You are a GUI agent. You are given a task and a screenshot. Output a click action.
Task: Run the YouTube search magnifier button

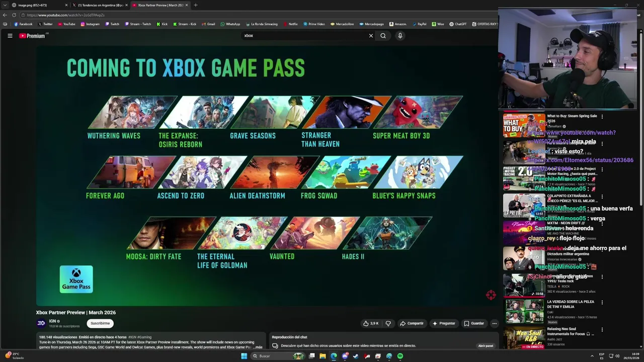click(383, 36)
